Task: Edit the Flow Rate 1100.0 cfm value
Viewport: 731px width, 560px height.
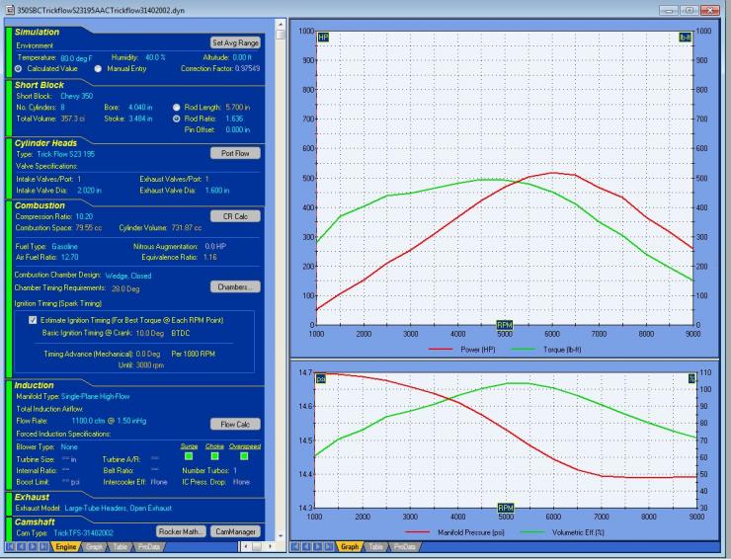Action: pos(109,421)
